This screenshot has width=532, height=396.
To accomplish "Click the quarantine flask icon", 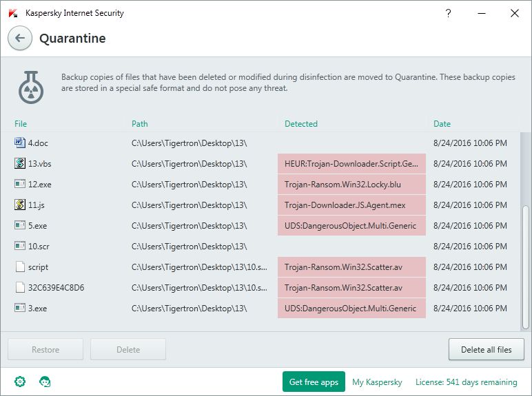I will coord(31,87).
